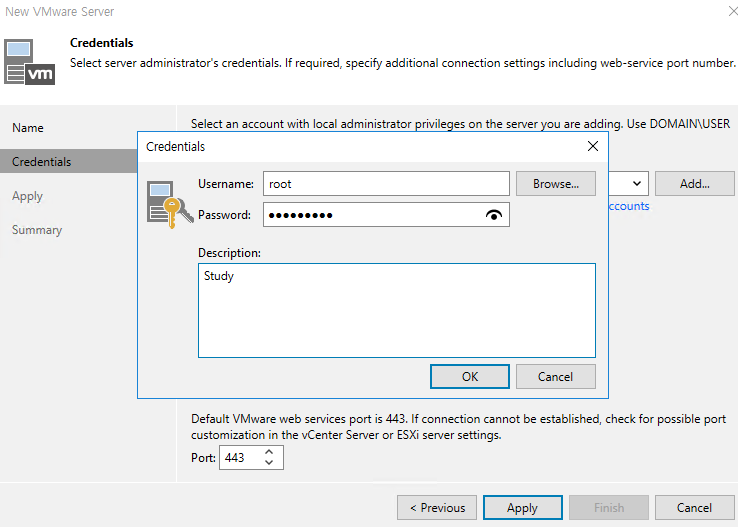Click OK in the Credentials dialog

(x=470, y=376)
